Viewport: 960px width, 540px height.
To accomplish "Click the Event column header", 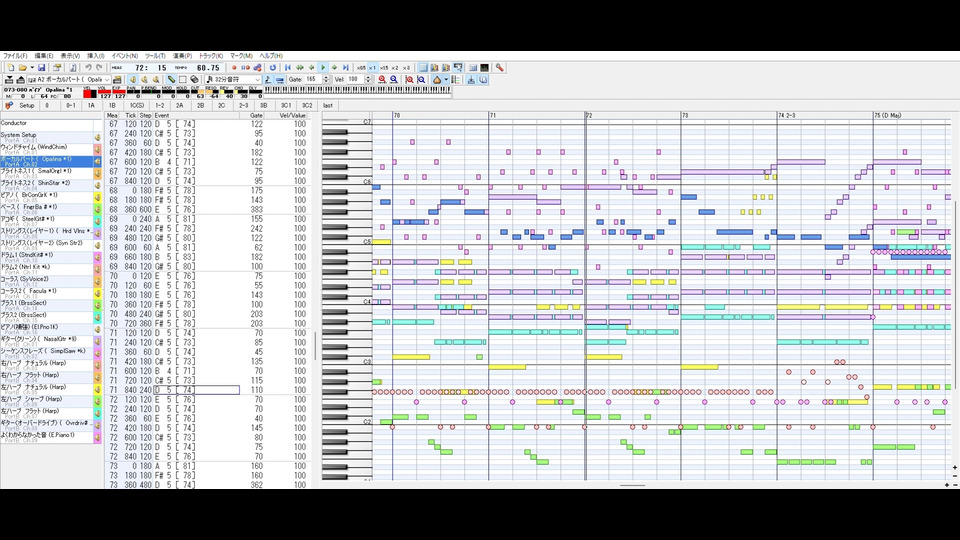I will tap(196, 115).
